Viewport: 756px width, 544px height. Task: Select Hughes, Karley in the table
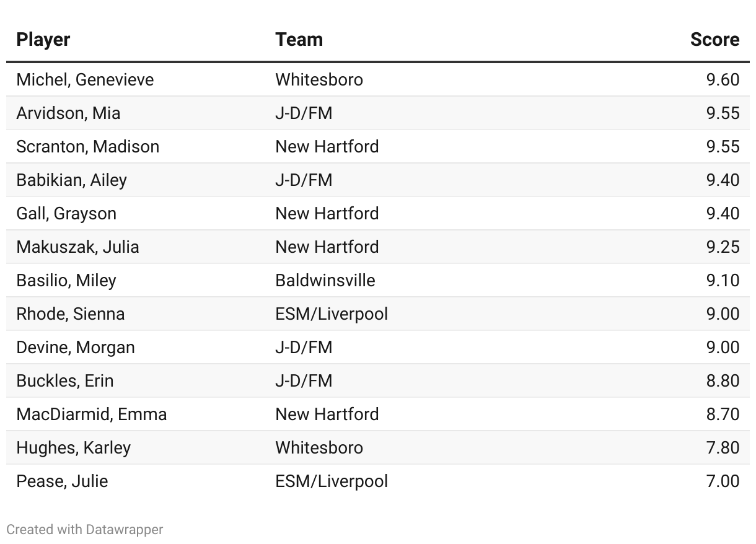[74, 448]
